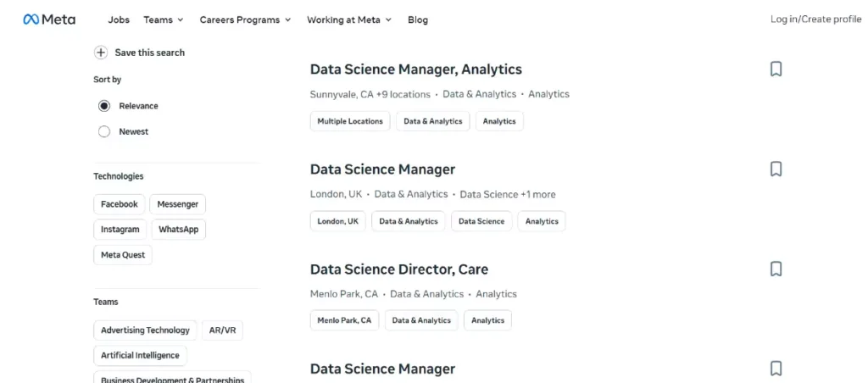This screenshot has height=383, width=868.
Task: Go to the Blog page
Action: 418,19
